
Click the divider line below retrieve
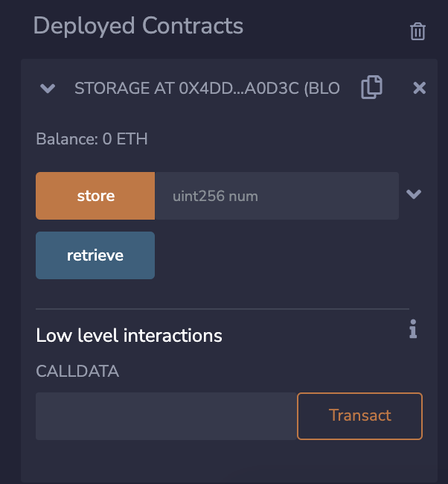pos(223,308)
